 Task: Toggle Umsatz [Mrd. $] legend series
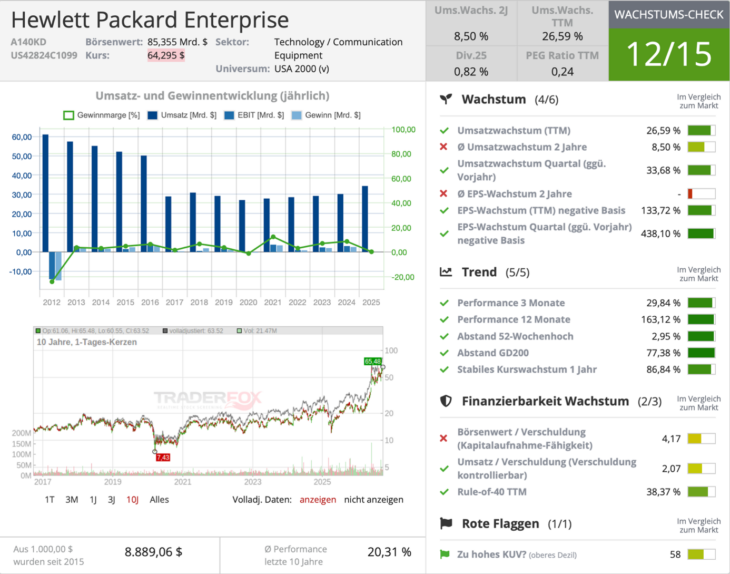pos(182,115)
